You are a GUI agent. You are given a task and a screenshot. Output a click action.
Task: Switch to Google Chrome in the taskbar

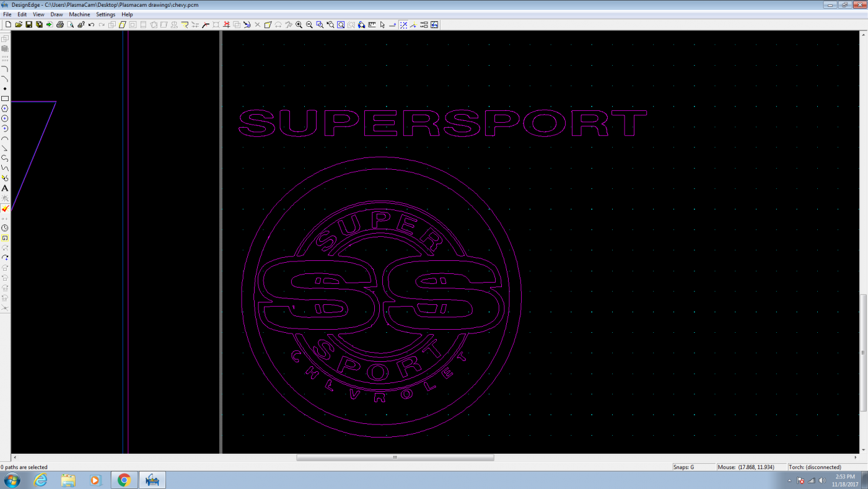[124, 480]
